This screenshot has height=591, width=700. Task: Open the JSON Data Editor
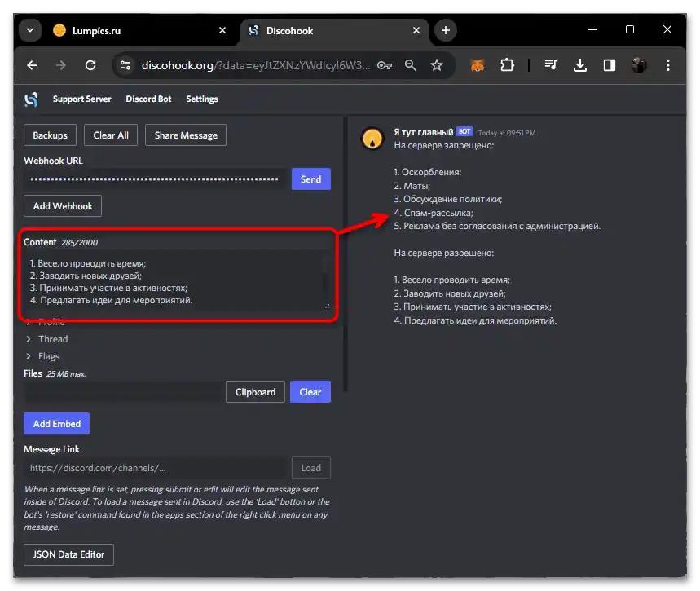pos(68,555)
